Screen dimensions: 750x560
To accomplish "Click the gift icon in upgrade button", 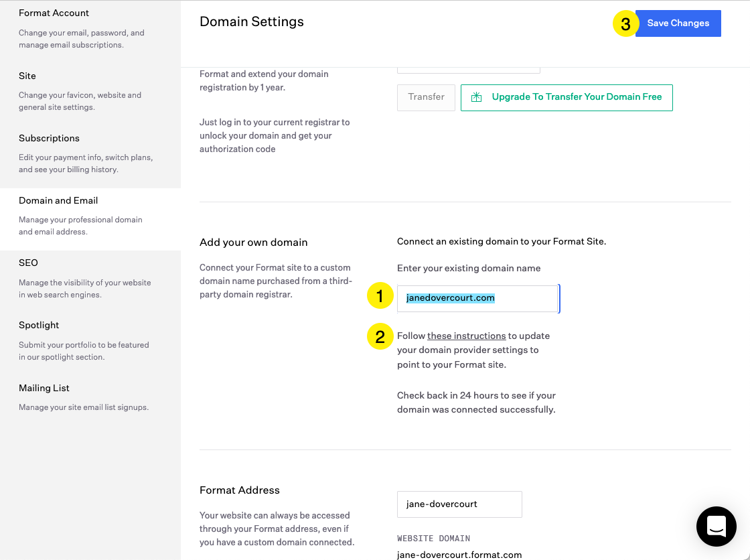I will tap(476, 97).
